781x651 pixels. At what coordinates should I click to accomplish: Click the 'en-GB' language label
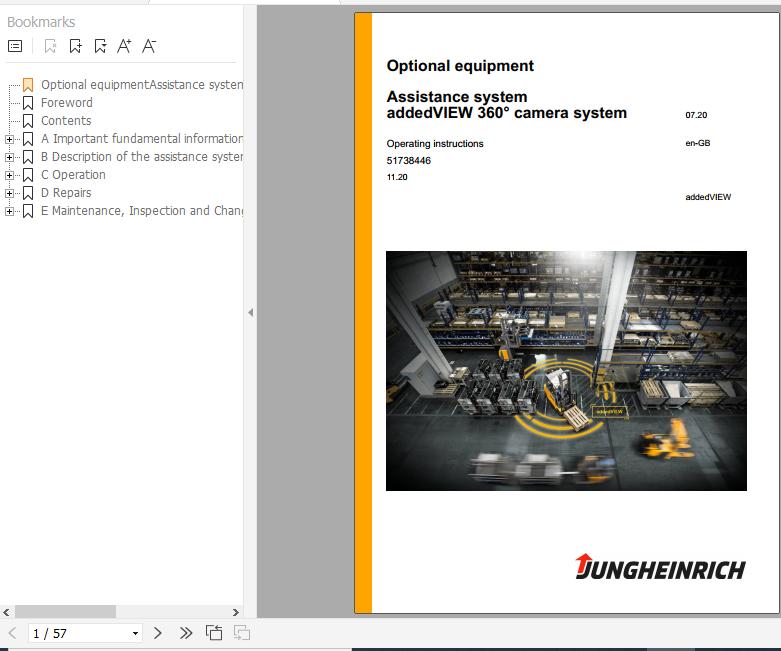[x=698, y=143]
